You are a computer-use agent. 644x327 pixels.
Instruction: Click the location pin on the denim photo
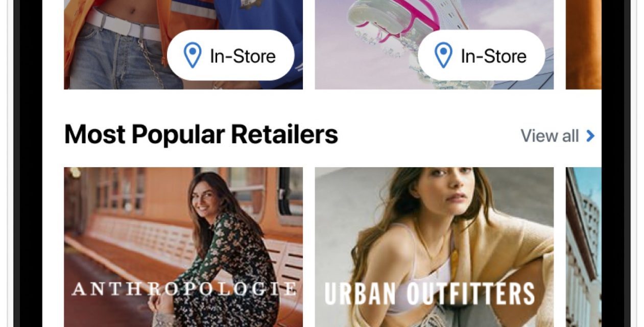[192, 55]
